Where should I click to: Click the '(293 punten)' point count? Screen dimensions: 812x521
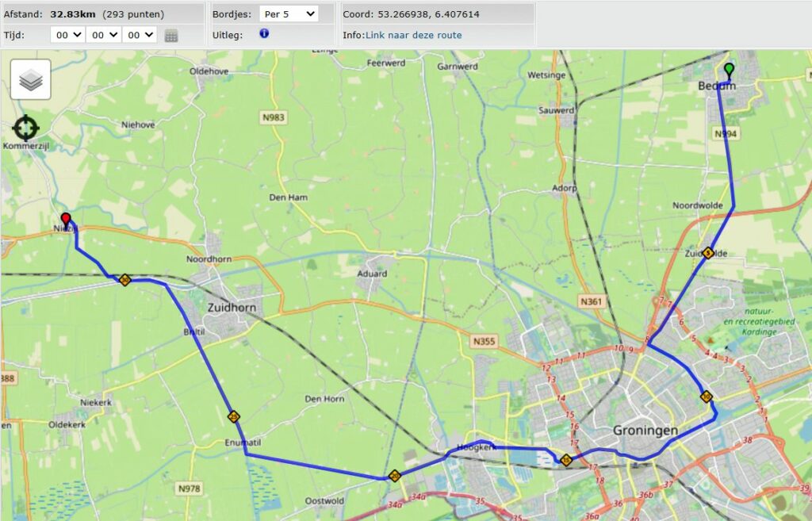tap(133, 14)
